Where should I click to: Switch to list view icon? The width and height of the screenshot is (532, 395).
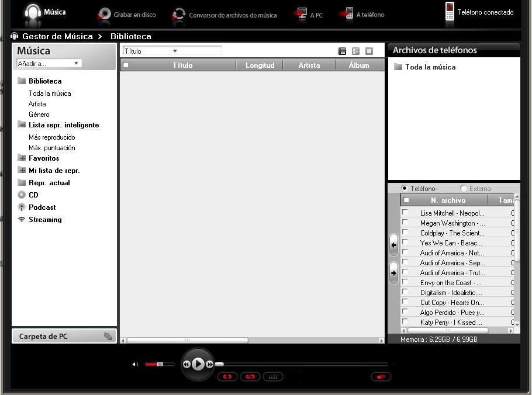coord(342,51)
